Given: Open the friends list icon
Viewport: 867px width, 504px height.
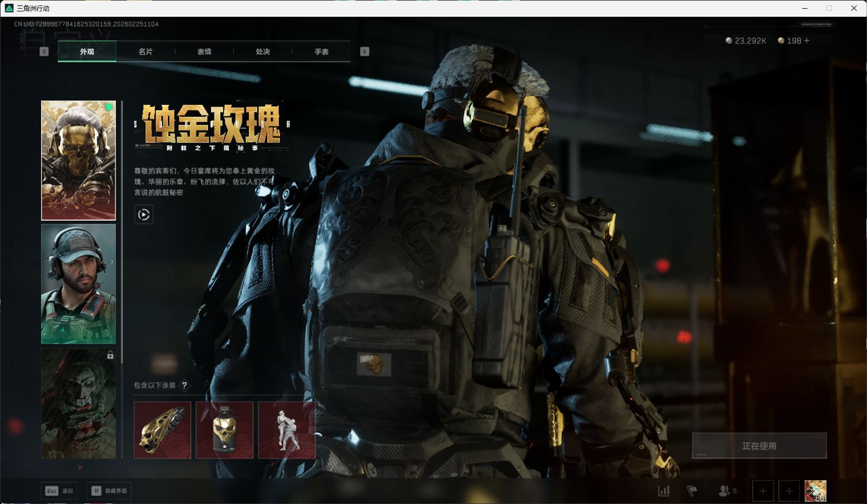Looking at the screenshot, I should 725,491.
